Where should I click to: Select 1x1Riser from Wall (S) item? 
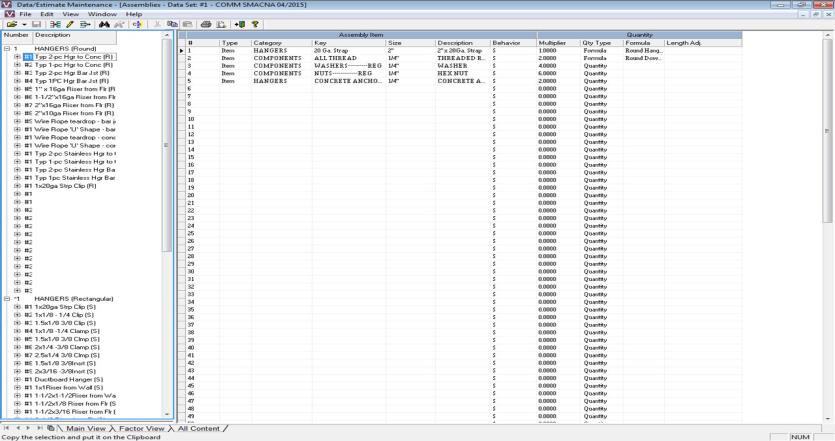(x=69, y=387)
